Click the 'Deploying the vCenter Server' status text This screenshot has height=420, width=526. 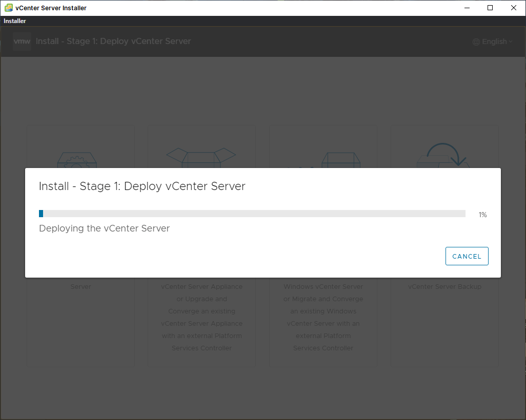pos(104,228)
